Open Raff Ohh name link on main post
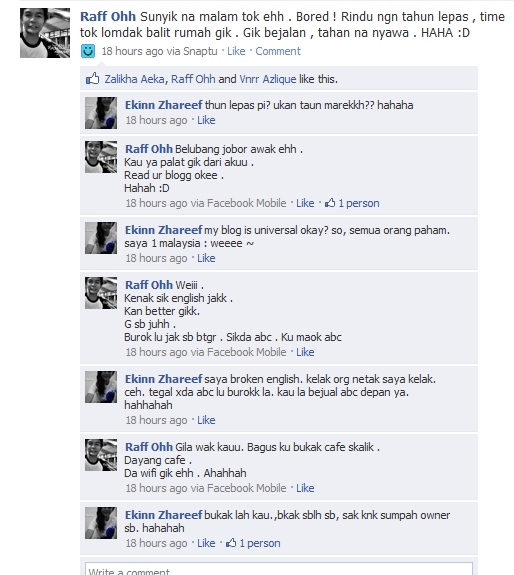 pos(108,17)
